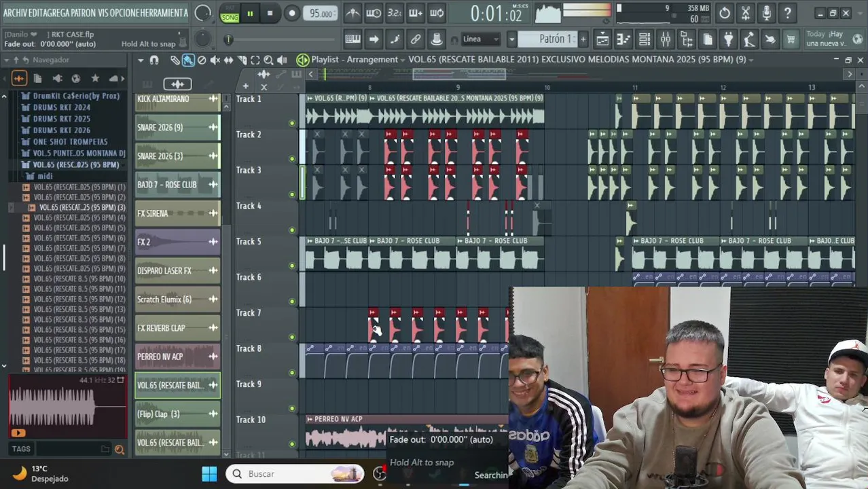The width and height of the screenshot is (868, 489).
Task: Select the Mute tool in Playlist
Action: 215,60
